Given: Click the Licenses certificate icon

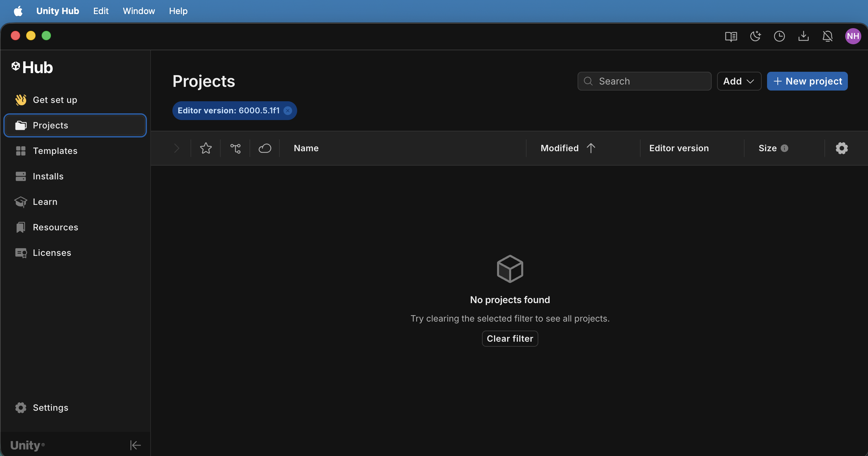Looking at the screenshot, I should (21, 253).
